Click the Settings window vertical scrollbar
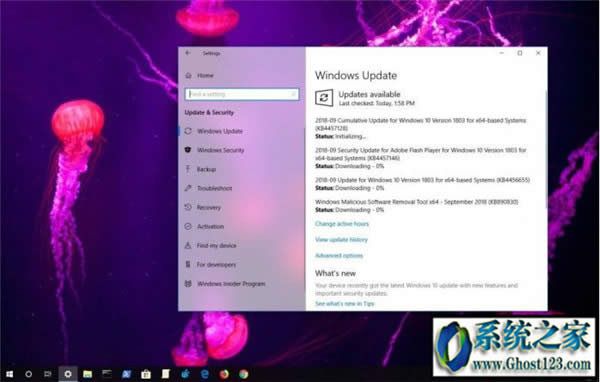The height and width of the screenshot is (382, 600). [546, 149]
